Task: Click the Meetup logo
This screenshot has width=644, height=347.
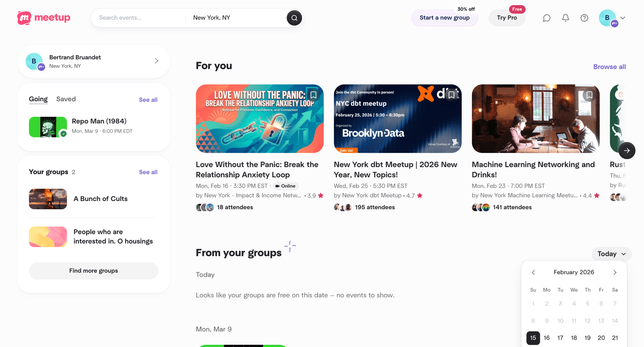Action: coord(43,18)
